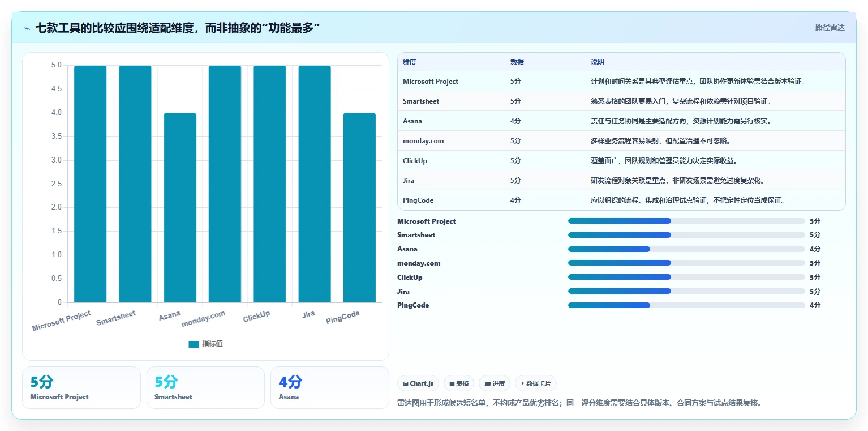Click the Smartsheet horizontal progress bar
Viewport: 868px width, 431px height.
[x=686, y=235]
